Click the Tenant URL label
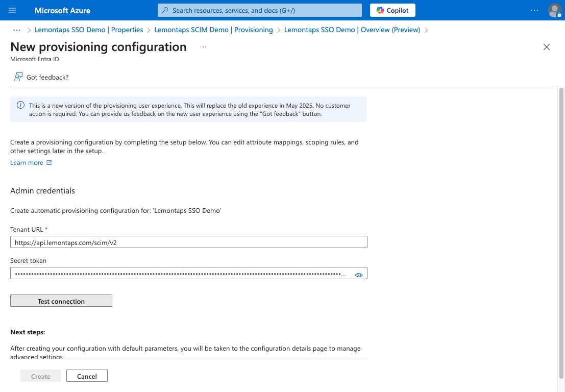Image resolution: width=565 pixels, height=392 pixels. (x=27, y=230)
